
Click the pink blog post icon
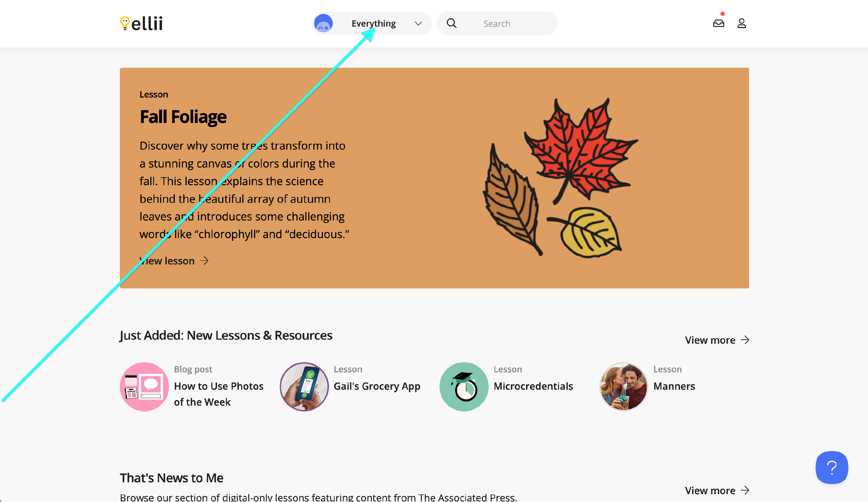pyautogui.click(x=144, y=387)
